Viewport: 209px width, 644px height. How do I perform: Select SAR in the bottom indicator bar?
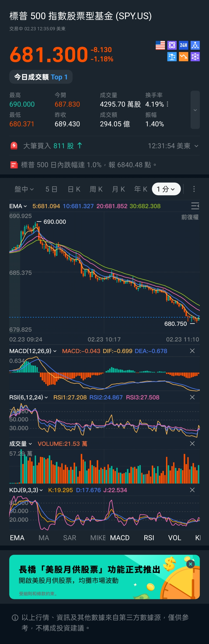pyautogui.click(x=70, y=538)
